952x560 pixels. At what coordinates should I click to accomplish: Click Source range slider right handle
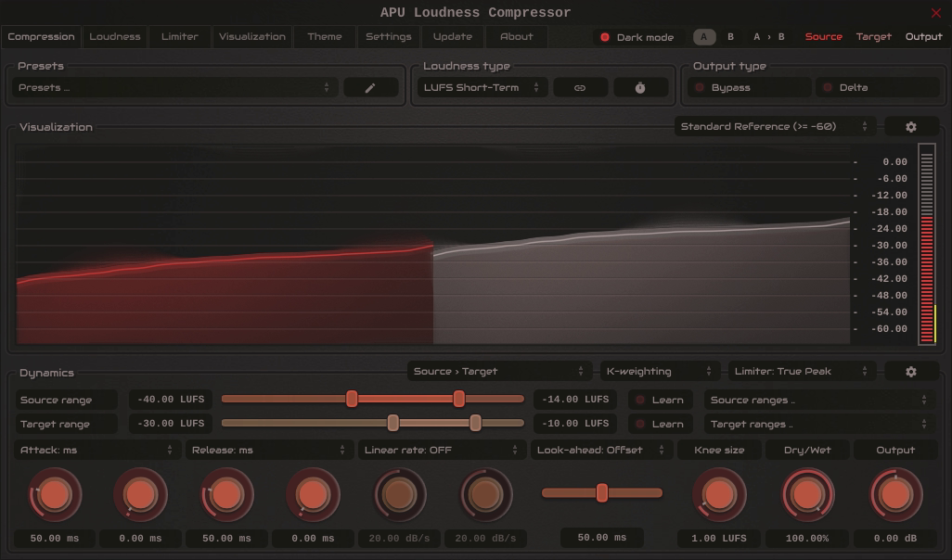coord(459,399)
